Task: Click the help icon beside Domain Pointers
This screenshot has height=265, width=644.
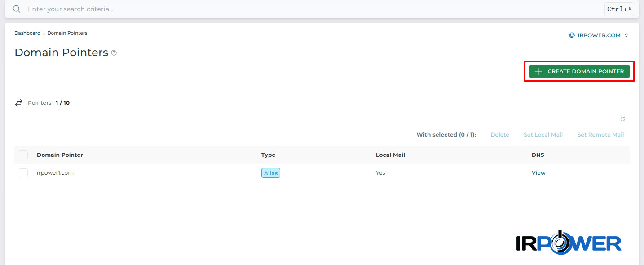Action: pyautogui.click(x=114, y=53)
